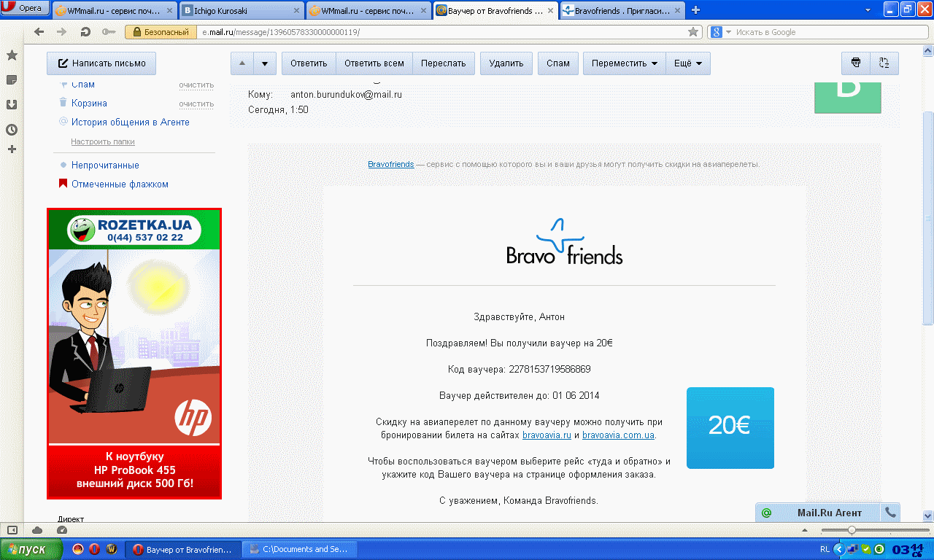The height and width of the screenshot is (560, 934).
Task: Switch to the first WMmail.ru tab
Action: pyautogui.click(x=115, y=10)
